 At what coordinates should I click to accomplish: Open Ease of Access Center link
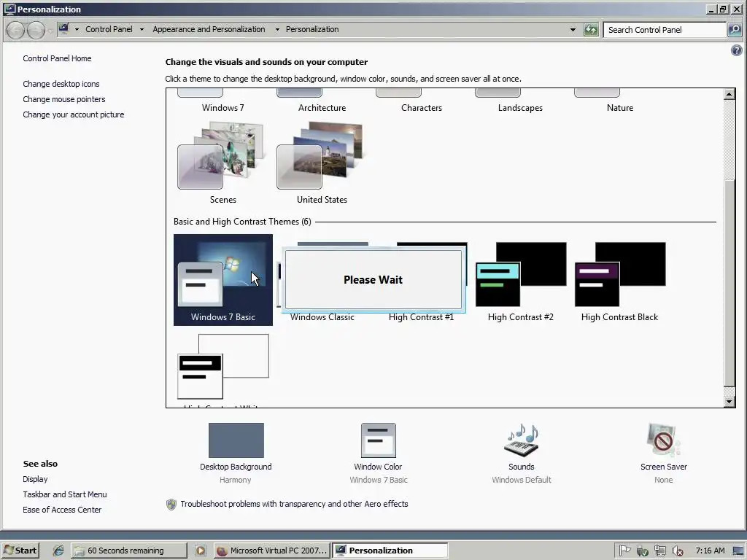coord(62,510)
